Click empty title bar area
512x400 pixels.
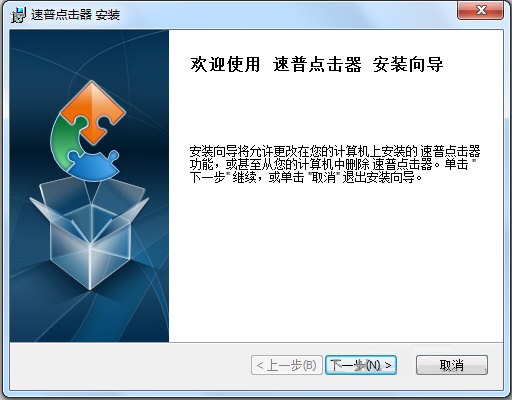pyautogui.click(x=287, y=14)
